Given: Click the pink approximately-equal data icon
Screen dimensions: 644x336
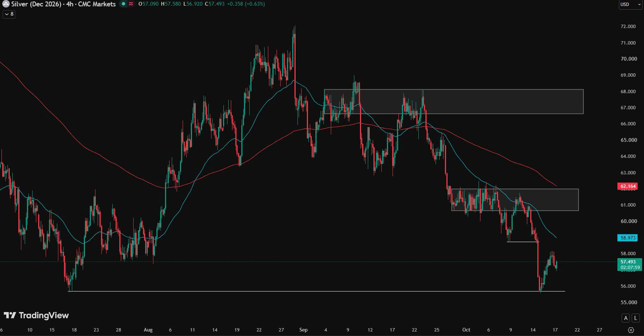Looking at the screenshot, I should (x=131, y=4).
